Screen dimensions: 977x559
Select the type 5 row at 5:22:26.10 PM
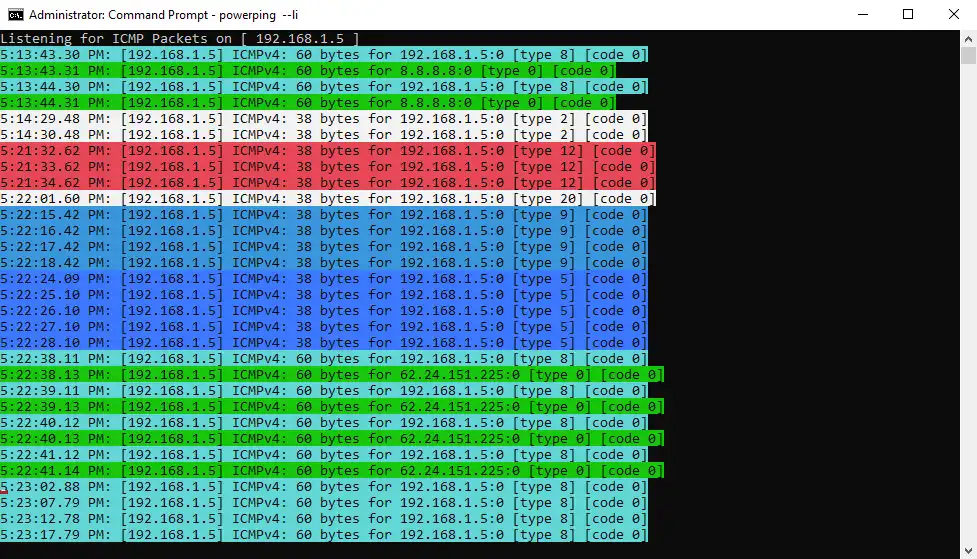[324, 310]
